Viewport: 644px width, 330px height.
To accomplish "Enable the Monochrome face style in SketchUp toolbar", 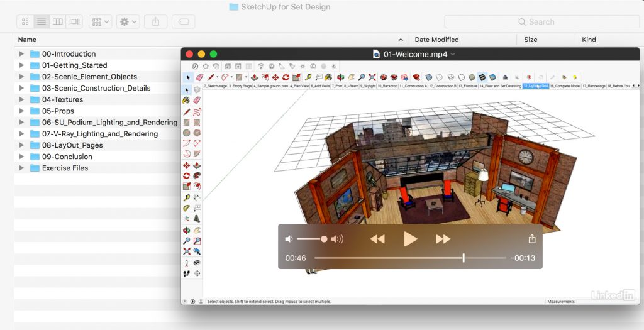I will click(x=493, y=77).
